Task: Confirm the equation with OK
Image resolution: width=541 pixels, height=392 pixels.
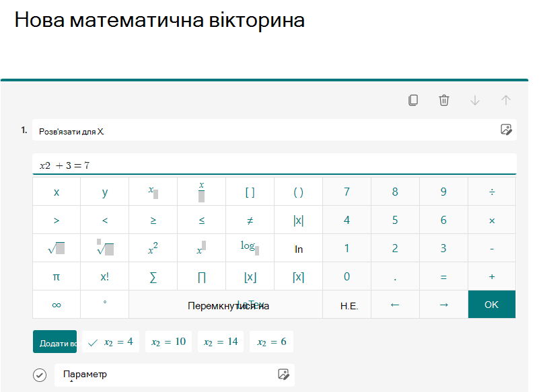Action: (492, 305)
